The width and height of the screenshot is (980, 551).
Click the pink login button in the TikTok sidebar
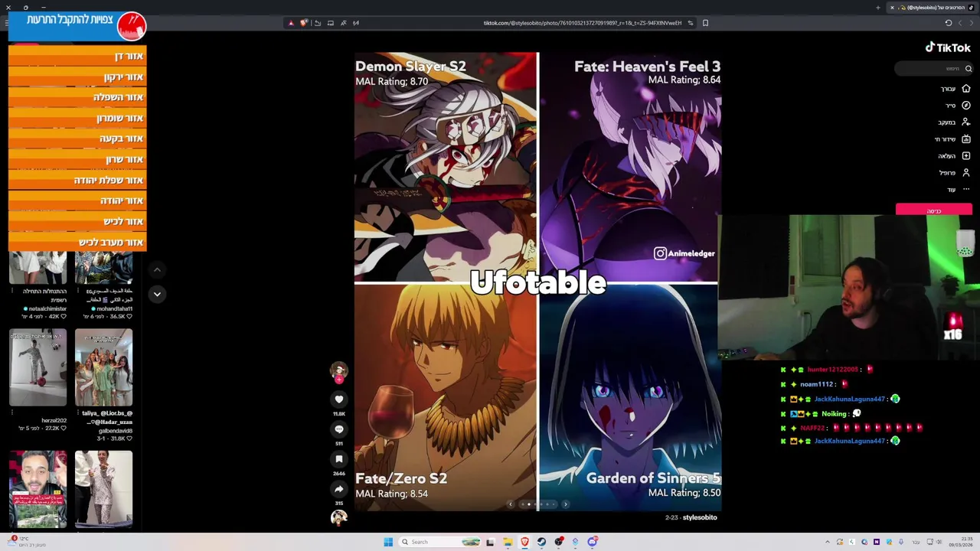point(934,210)
